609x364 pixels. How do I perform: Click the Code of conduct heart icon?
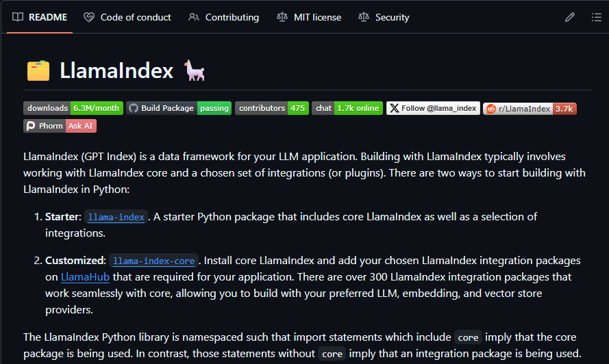click(x=89, y=17)
